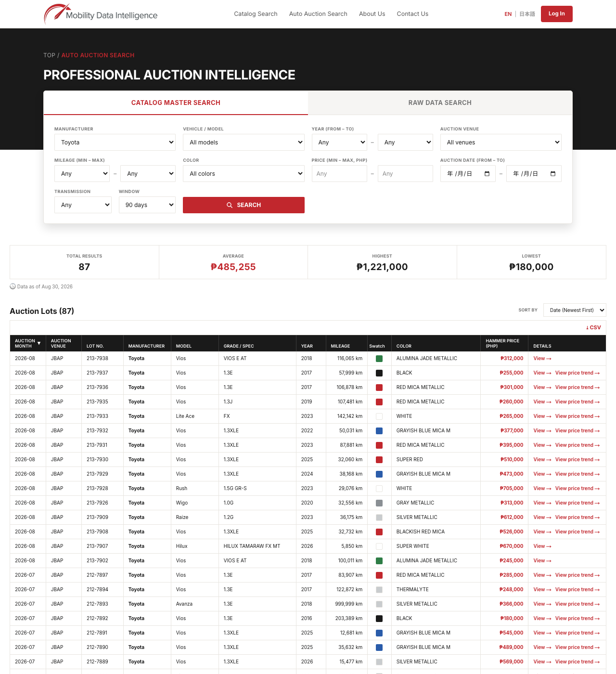View details for lot 213-7907 Hilux
Viewport: 616px width, 674px height.
tap(542, 546)
